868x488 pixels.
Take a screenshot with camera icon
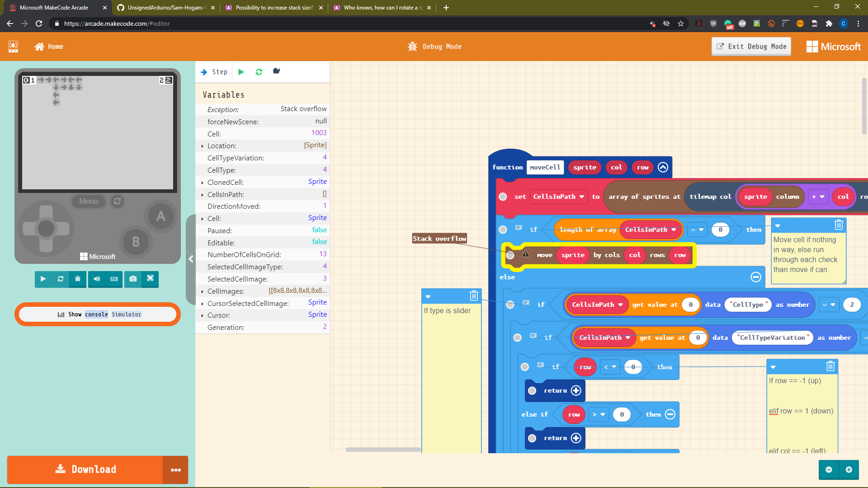click(133, 279)
